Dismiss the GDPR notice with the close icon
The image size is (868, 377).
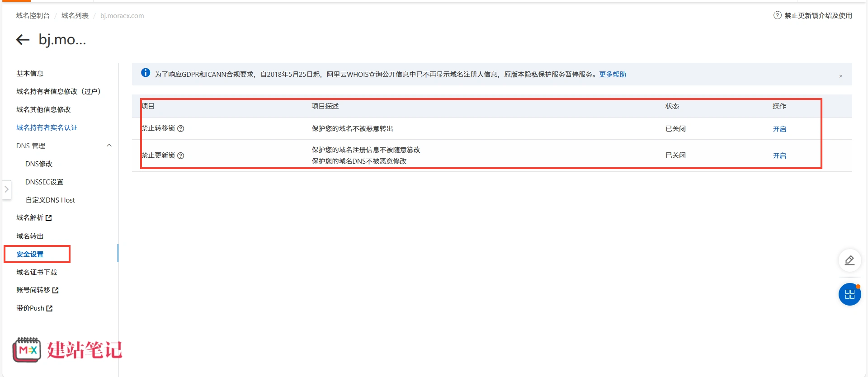[841, 76]
